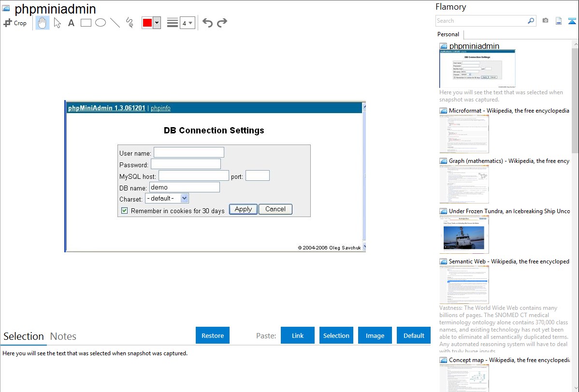Open the phpminiadmin snapshot thumbnail
This screenshot has height=392, width=579.
(x=478, y=69)
